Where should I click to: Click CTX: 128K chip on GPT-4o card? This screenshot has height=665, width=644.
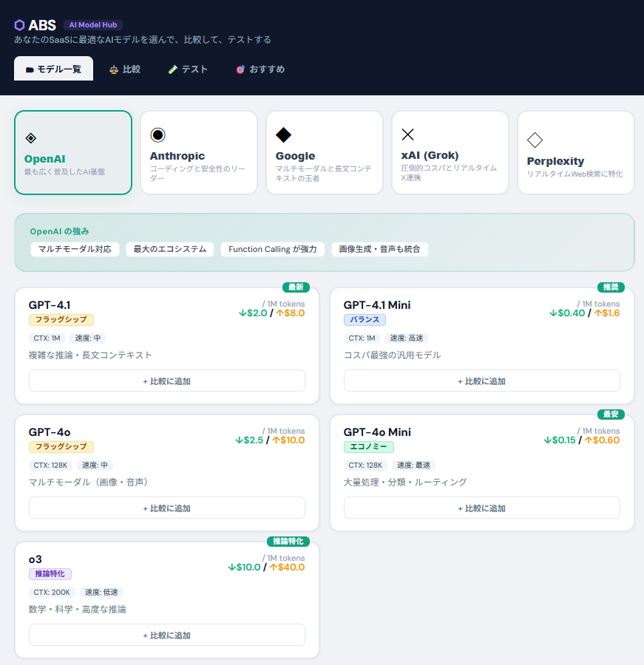(x=50, y=465)
